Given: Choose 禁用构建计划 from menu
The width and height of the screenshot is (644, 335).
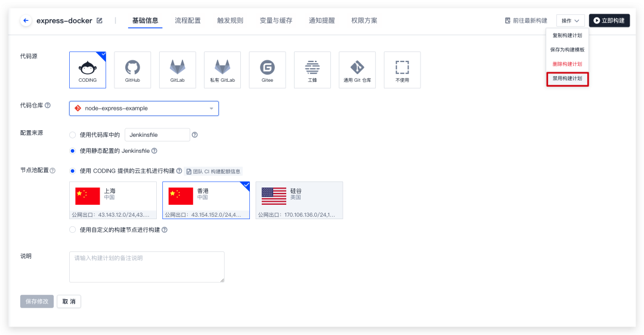Looking at the screenshot, I should click(x=567, y=79).
